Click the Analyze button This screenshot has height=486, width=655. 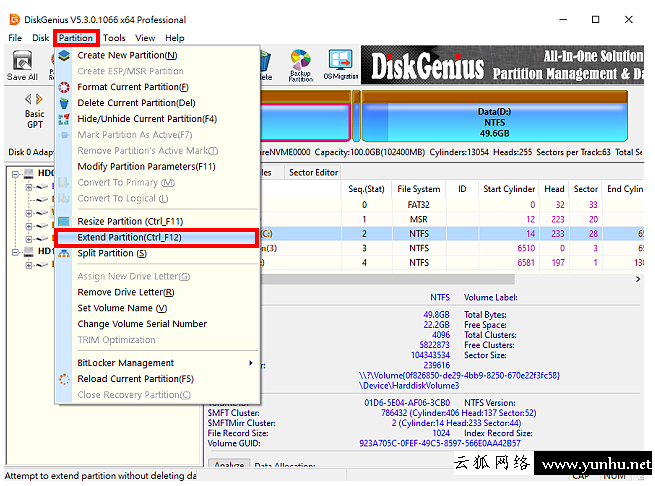point(229,465)
